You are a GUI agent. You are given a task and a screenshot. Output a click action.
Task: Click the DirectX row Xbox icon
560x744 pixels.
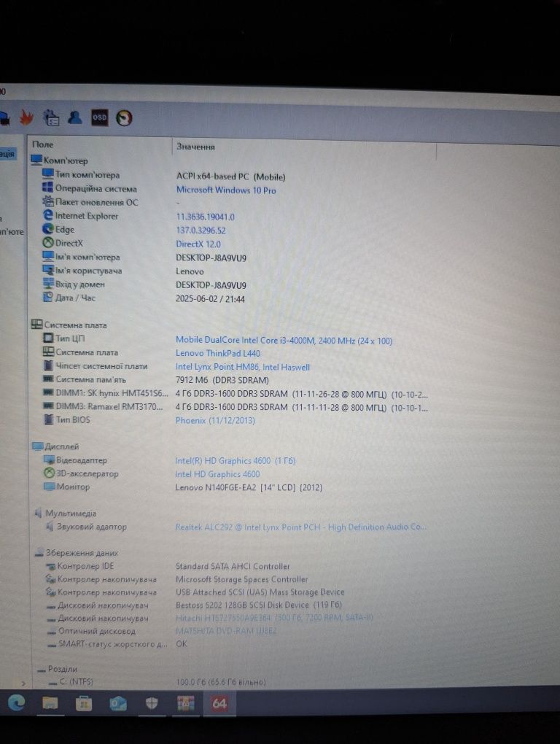tap(48, 242)
